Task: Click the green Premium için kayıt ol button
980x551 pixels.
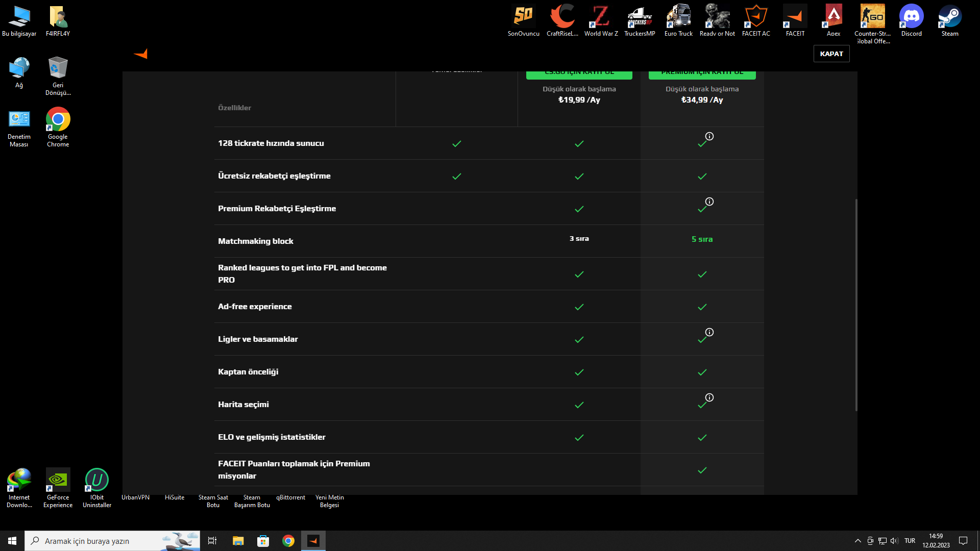Action: click(702, 74)
